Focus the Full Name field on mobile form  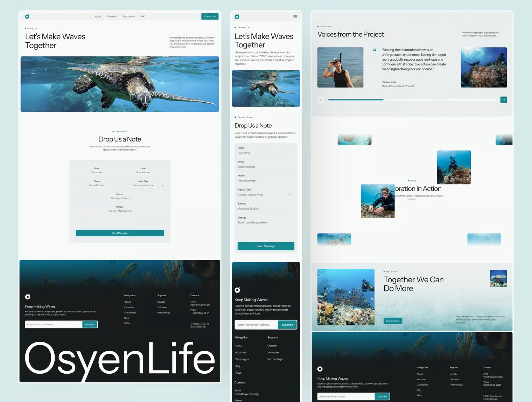point(266,153)
